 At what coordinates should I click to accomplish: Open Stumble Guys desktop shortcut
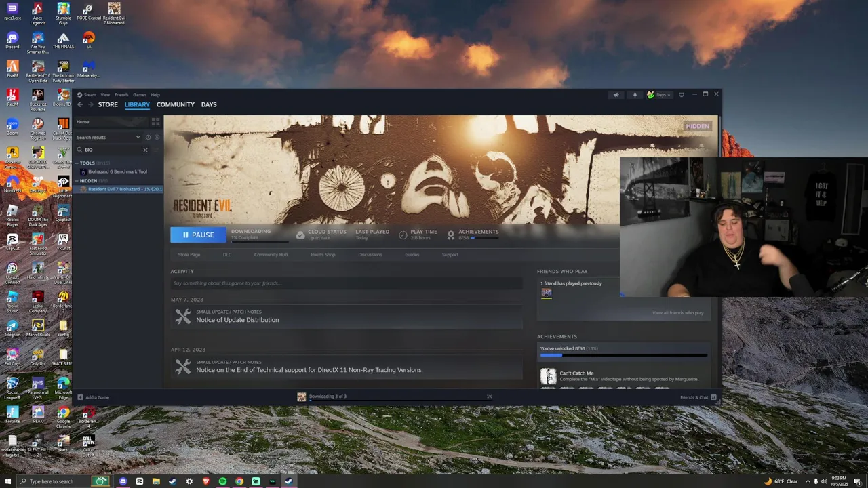(x=63, y=14)
